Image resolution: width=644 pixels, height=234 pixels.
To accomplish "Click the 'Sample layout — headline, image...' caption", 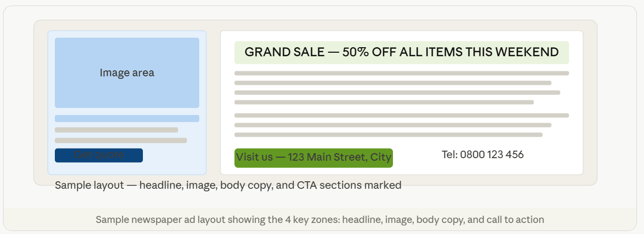I will coord(228,185).
